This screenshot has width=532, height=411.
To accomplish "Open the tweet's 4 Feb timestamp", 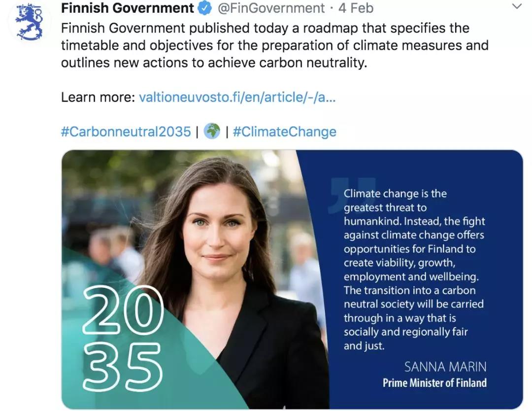I will click(356, 8).
